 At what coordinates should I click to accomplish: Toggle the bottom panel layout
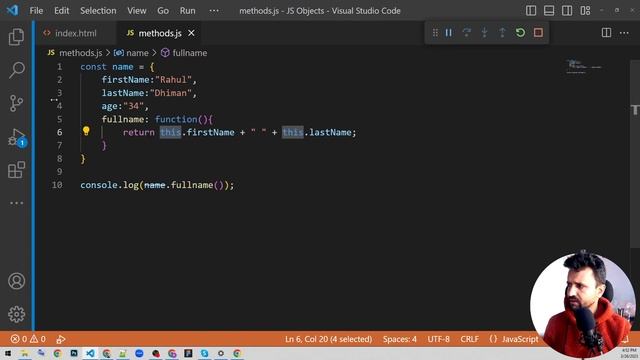549,11
